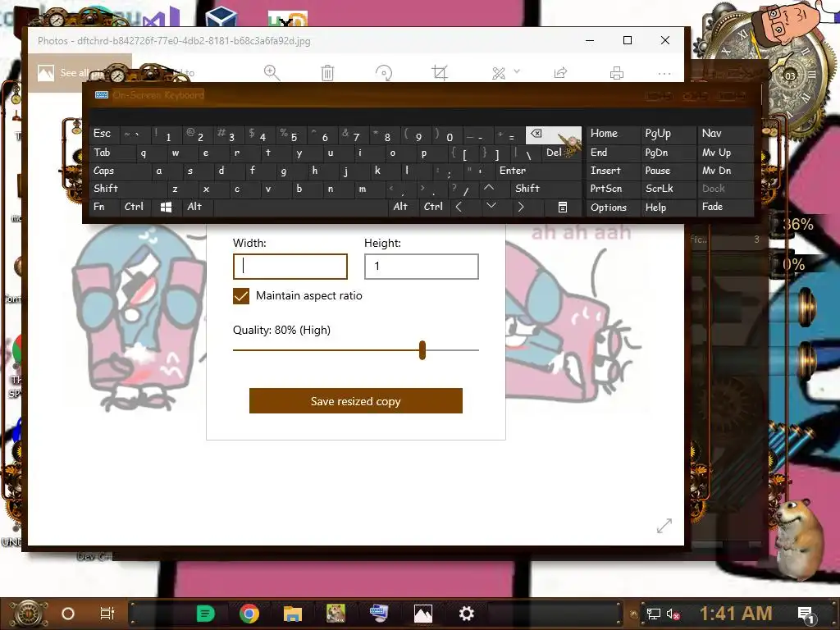The height and width of the screenshot is (630, 840).
Task: Click the share icon in Photos toolbar
Action: [560, 73]
